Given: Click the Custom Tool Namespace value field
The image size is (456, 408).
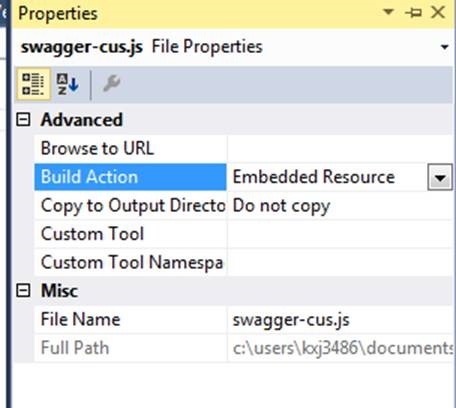Looking at the screenshot, I should tap(340, 263).
